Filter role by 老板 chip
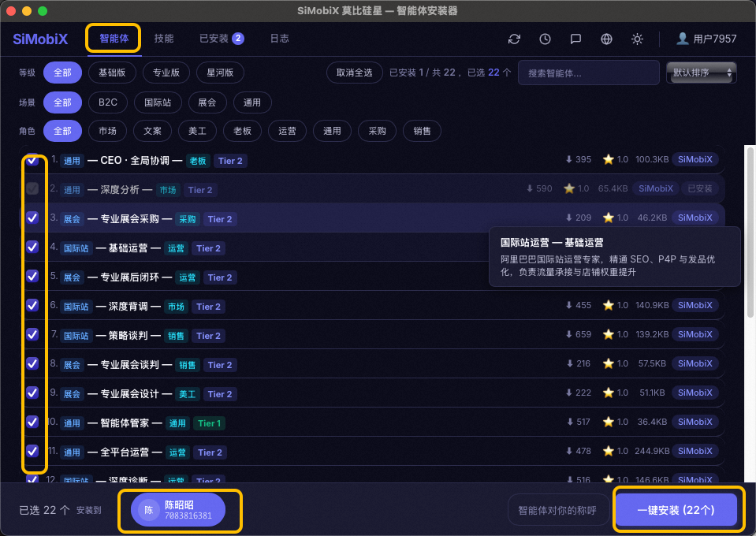The width and height of the screenshot is (756, 536). point(242,131)
